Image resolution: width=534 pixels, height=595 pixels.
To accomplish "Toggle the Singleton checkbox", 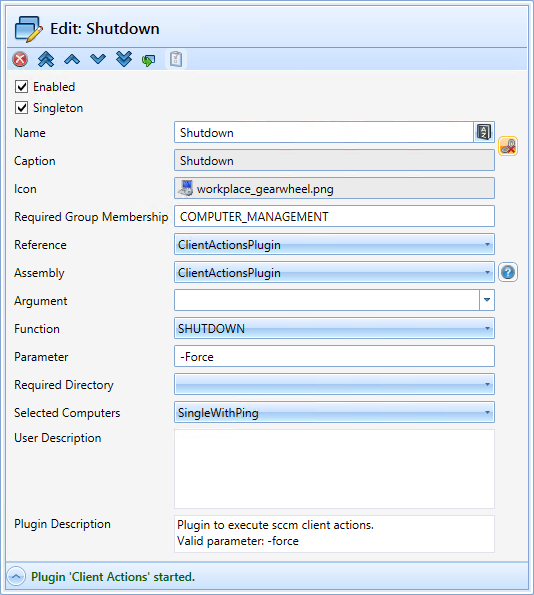I will (x=21, y=108).
